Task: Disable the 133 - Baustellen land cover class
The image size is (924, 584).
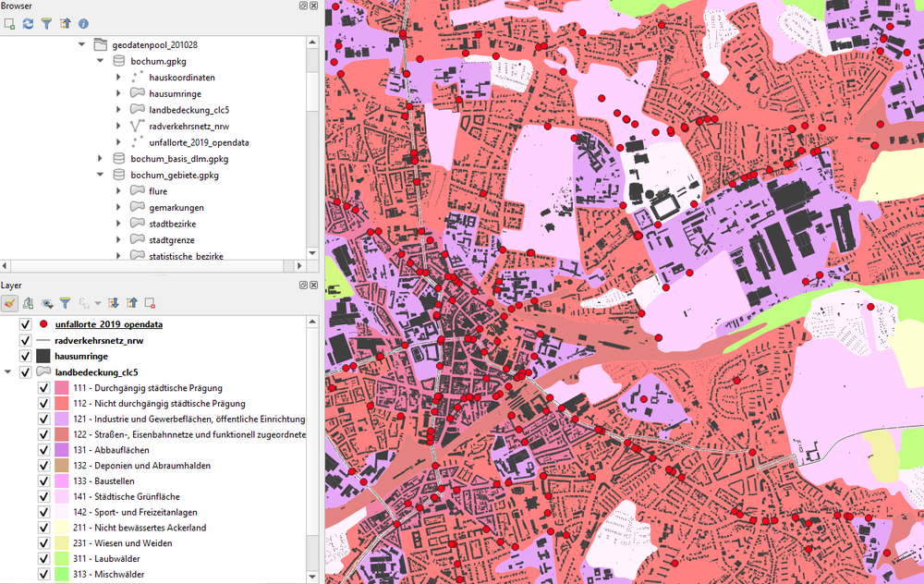Action: click(x=43, y=481)
